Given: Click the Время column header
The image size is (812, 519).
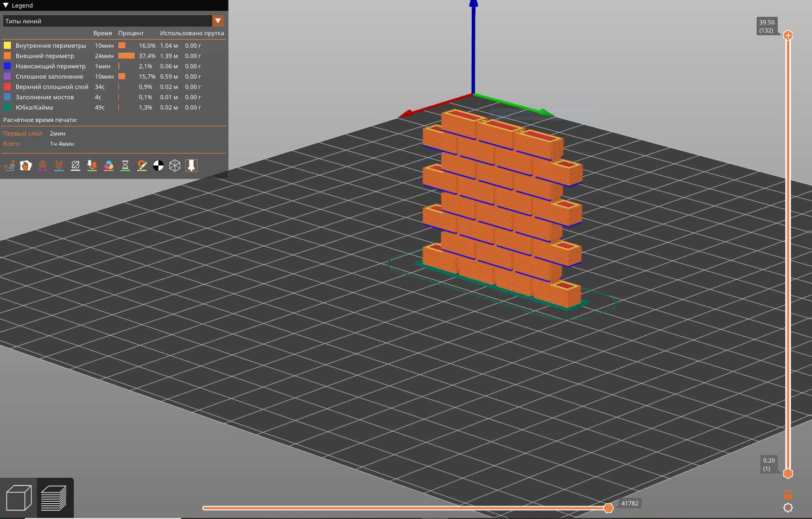Looking at the screenshot, I should 103,33.
